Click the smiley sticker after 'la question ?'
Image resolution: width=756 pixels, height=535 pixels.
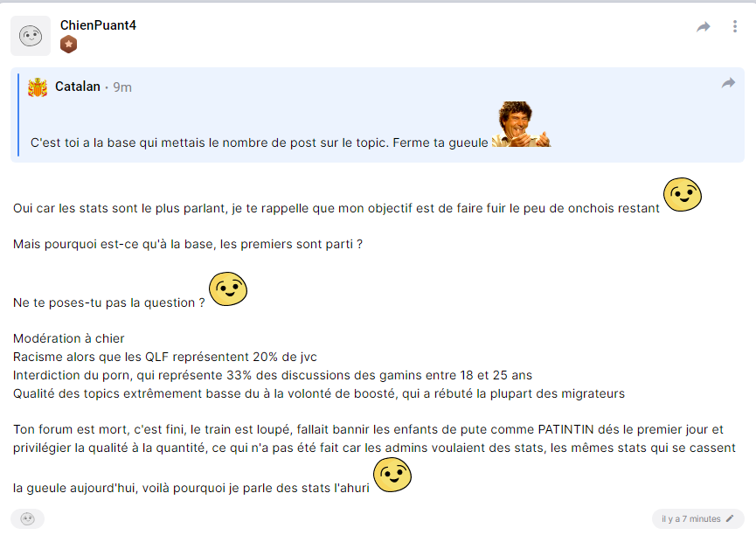[x=228, y=289]
